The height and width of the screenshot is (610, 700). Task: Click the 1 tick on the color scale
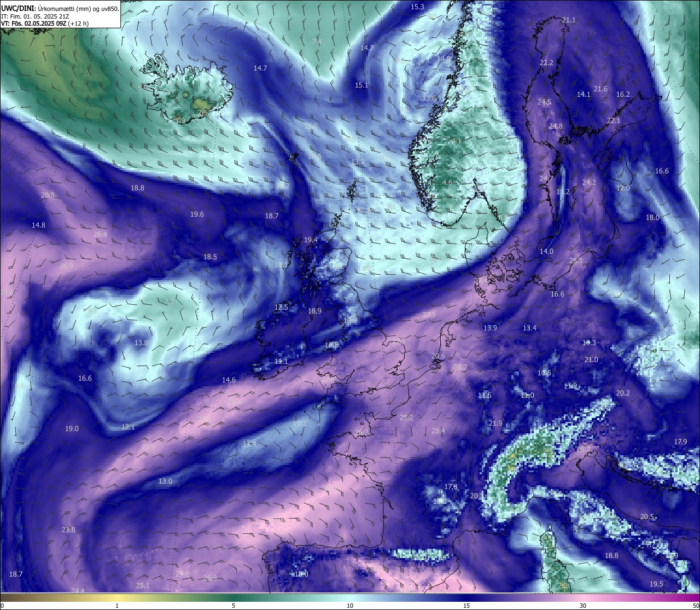click(x=117, y=605)
